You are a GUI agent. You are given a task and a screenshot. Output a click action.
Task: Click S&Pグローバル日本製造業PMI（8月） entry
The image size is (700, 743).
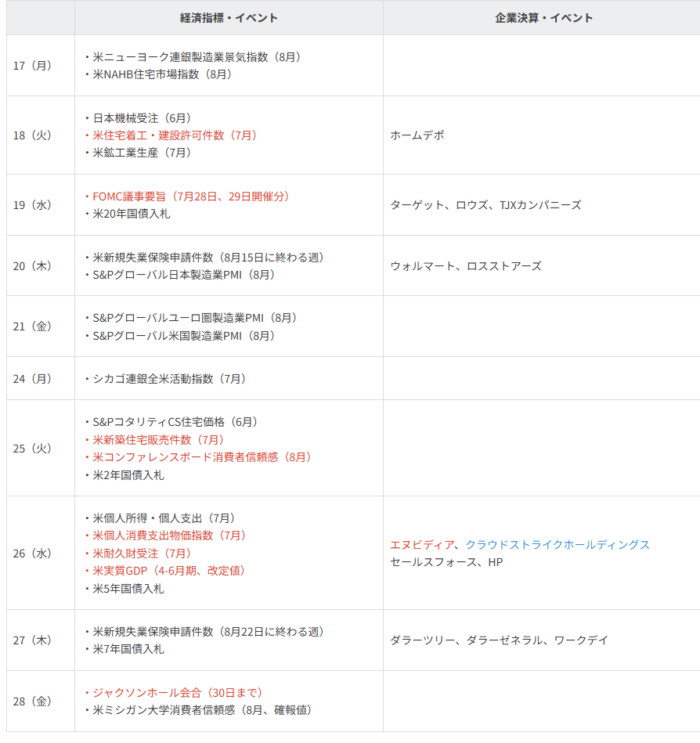pyautogui.click(x=180, y=275)
